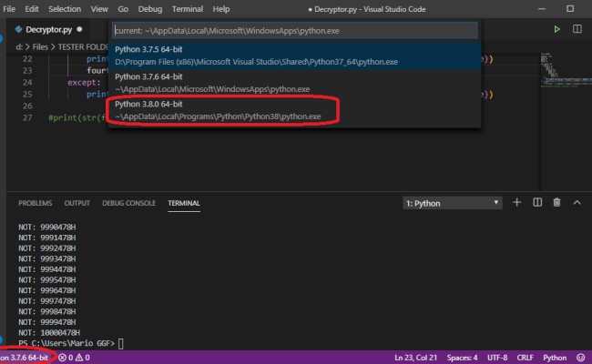
Task: Click terminal line NOT: 9990478H
Action: coord(47,227)
